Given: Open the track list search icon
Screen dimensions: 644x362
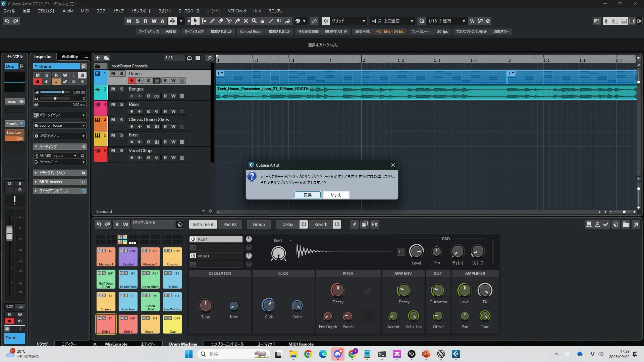Looking at the screenshot, I should point(209,58).
